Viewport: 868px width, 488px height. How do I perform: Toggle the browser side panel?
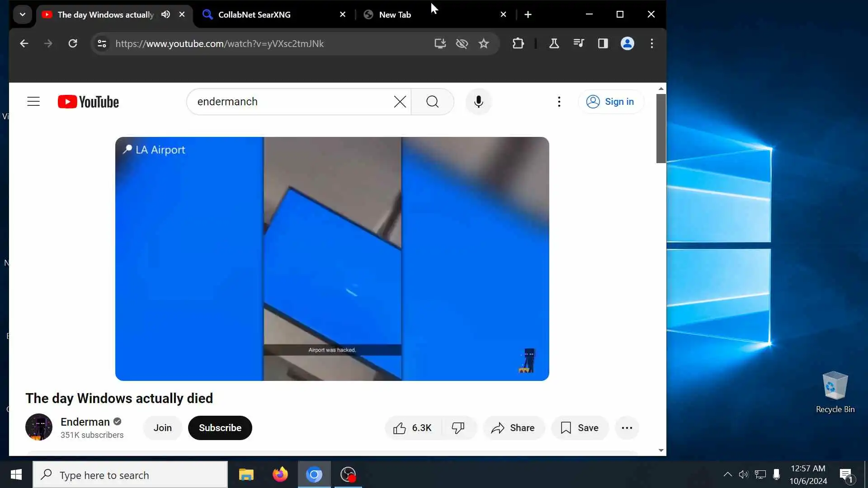tap(603, 43)
